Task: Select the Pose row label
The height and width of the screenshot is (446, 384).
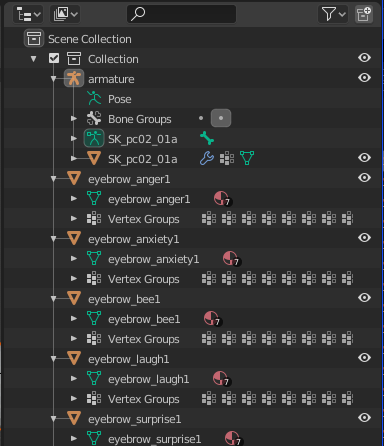Action: (x=119, y=99)
